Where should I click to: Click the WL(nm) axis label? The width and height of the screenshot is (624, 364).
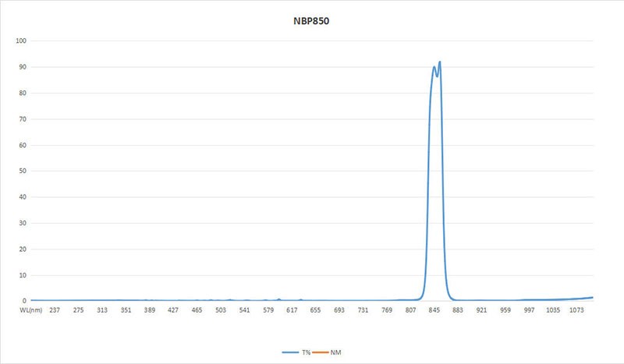click(x=31, y=310)
